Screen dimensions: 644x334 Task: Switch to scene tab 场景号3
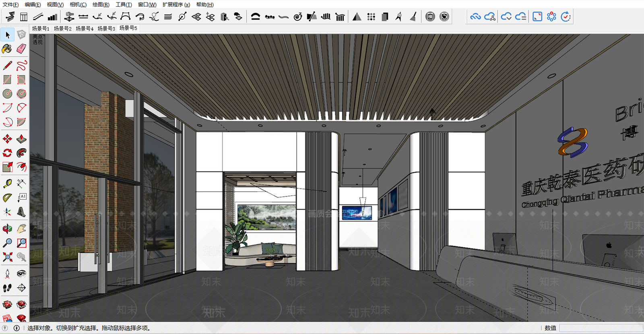pyautogui.click(x=106, y=29)
